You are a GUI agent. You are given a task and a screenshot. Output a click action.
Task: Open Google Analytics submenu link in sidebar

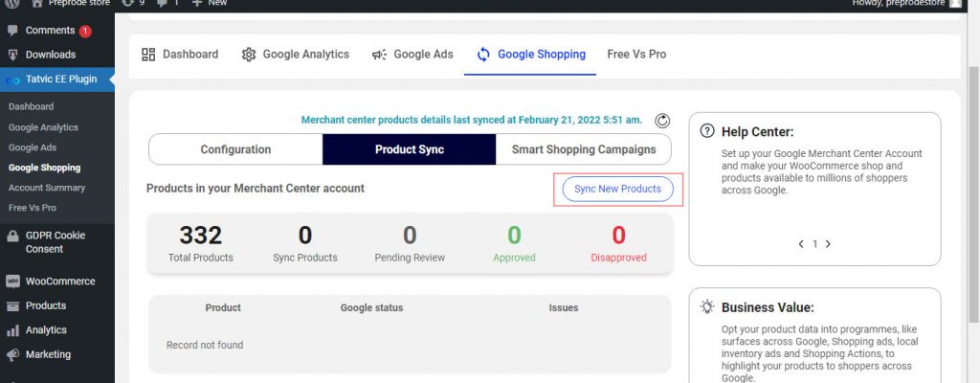point(43,127)
